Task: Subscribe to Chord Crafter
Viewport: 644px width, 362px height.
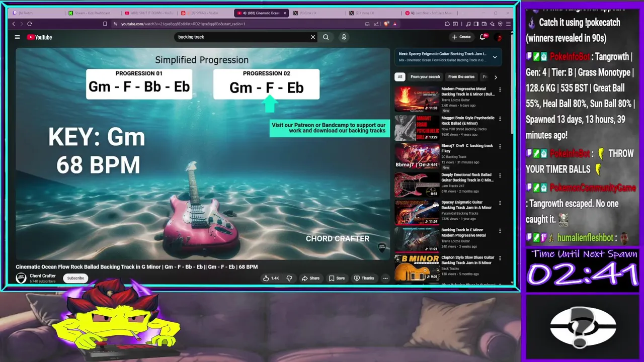Action: pyautogui.click(x=75, y=278)
